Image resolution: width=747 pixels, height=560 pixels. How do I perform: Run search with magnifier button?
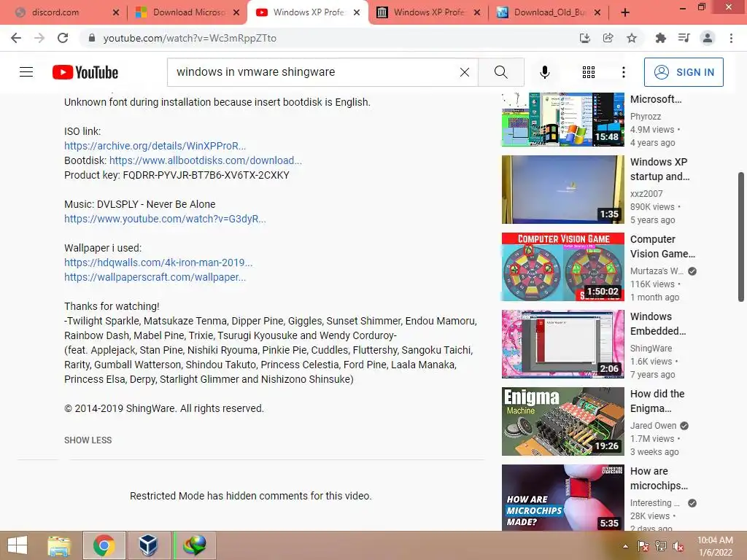[500, 72]
